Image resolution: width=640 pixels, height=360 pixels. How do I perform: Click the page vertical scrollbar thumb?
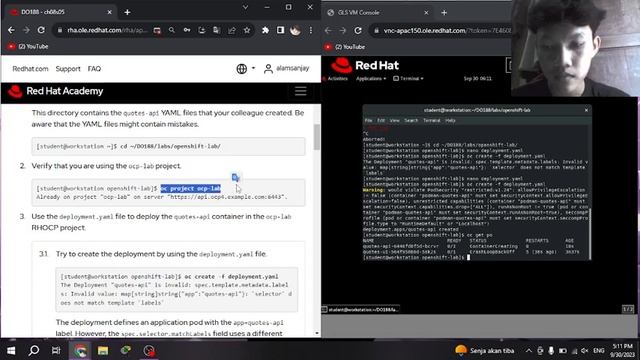317,137
